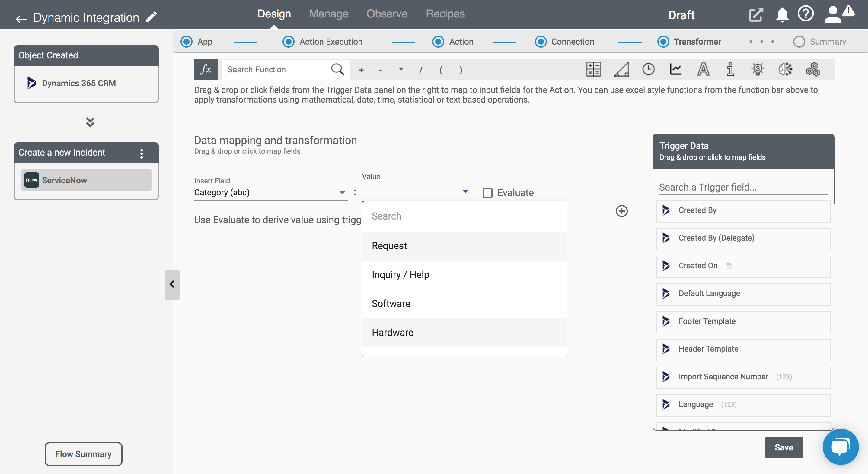Switch to Design tab
This screenshot has width=868, height=474.
click(274, 14)
